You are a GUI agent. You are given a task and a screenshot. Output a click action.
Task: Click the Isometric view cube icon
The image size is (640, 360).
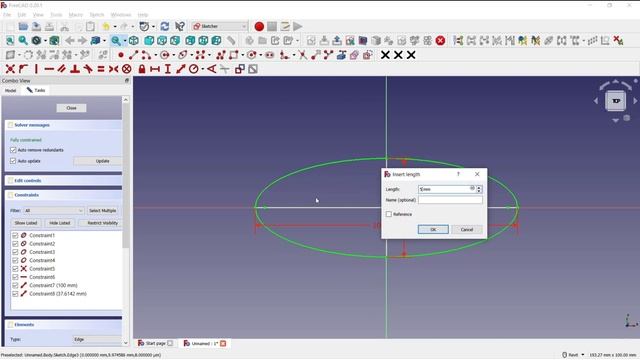[x=133, y=40]
